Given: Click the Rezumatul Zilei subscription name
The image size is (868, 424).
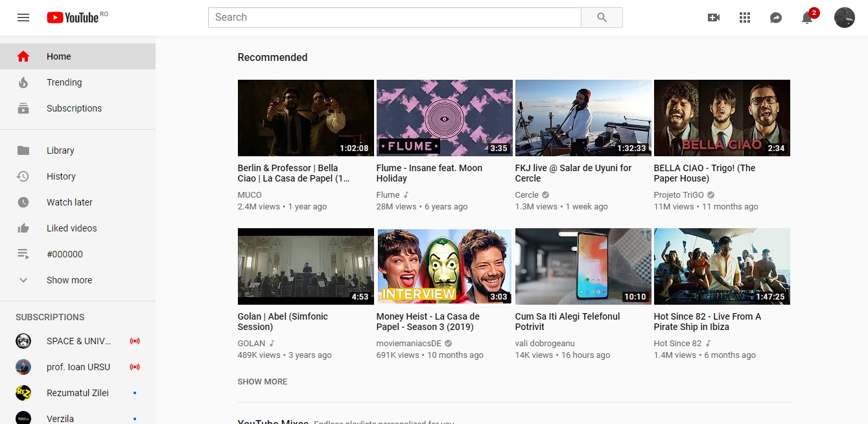Looking at the screenshot, I should 78,393.
